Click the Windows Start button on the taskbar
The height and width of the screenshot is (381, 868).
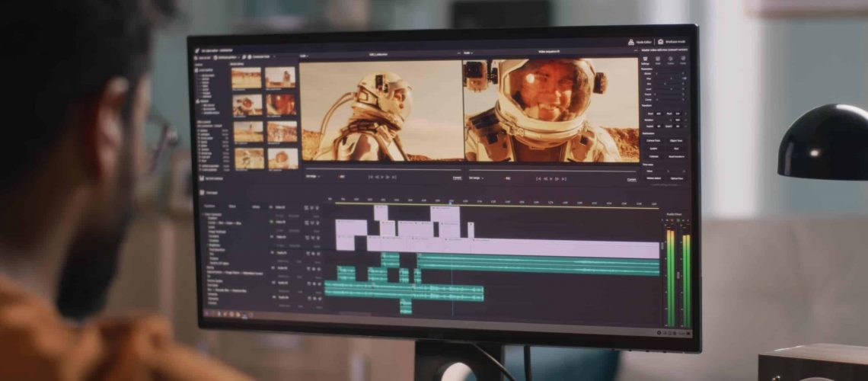point(206,313)
